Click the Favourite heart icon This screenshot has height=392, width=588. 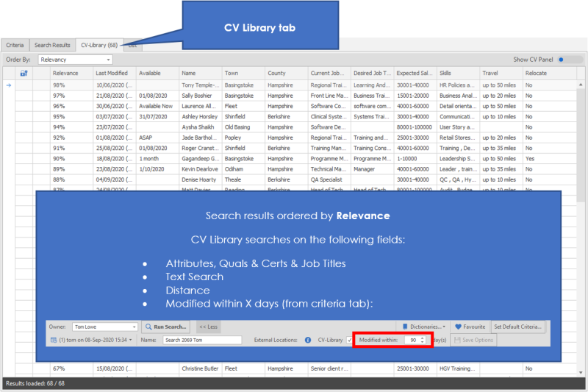click(458, 327)
